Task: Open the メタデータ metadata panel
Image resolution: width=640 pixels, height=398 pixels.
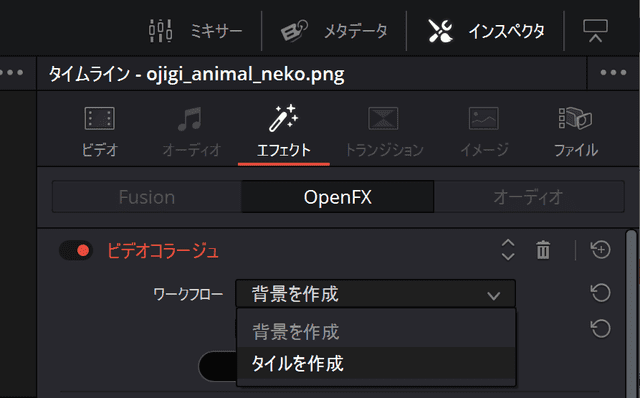Action: point(334,31)
